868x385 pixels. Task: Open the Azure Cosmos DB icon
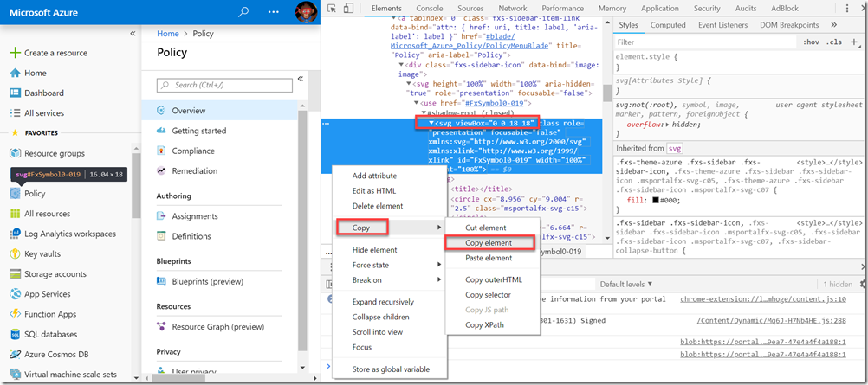[x=15, y=355]
